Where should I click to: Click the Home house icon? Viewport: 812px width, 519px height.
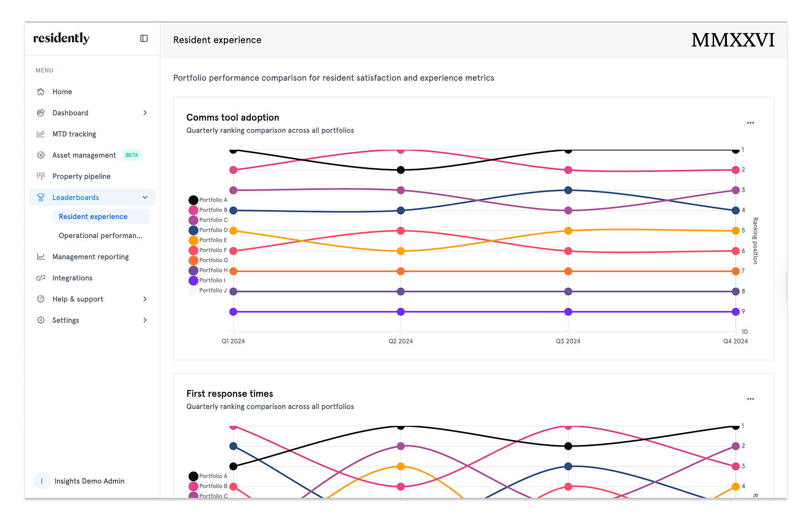click(41, 92)
